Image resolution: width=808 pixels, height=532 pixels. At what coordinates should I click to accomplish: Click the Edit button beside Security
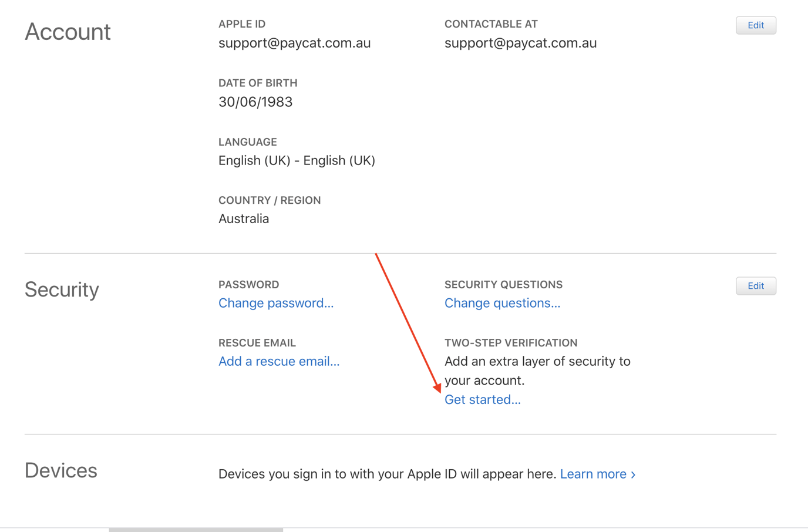click(x=756, y=286)
